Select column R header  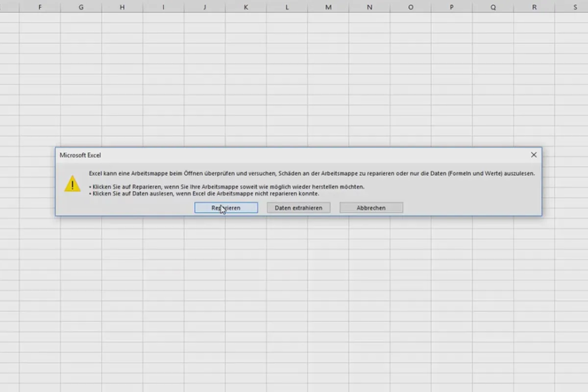point(534,7)
